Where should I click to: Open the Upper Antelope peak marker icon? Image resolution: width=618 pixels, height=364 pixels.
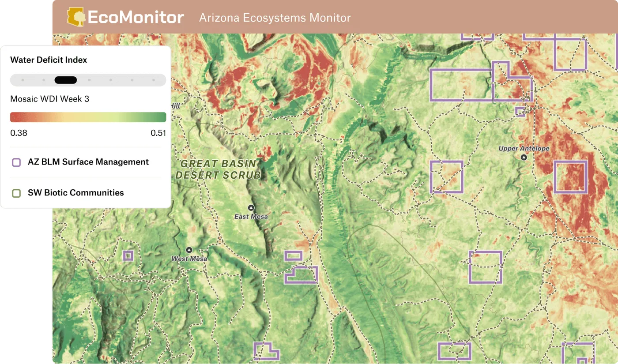[x=524, y=157]
